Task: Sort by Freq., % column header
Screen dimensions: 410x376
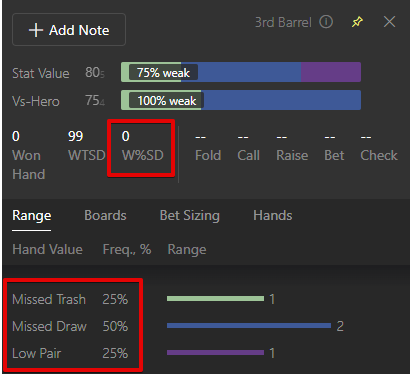Action: click(127, 249)
